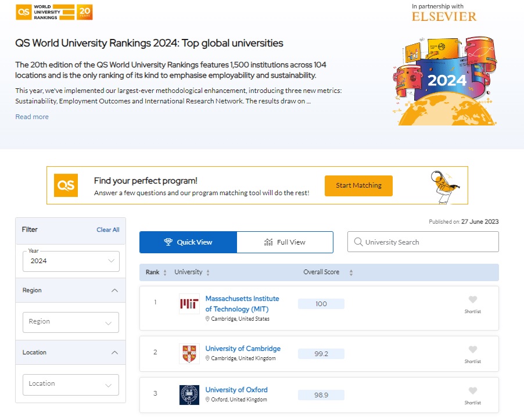Viewport: 524px width, 420px height.
Task: Toggle shortlist heart for University of Cambridge
Action: point(472,350)
